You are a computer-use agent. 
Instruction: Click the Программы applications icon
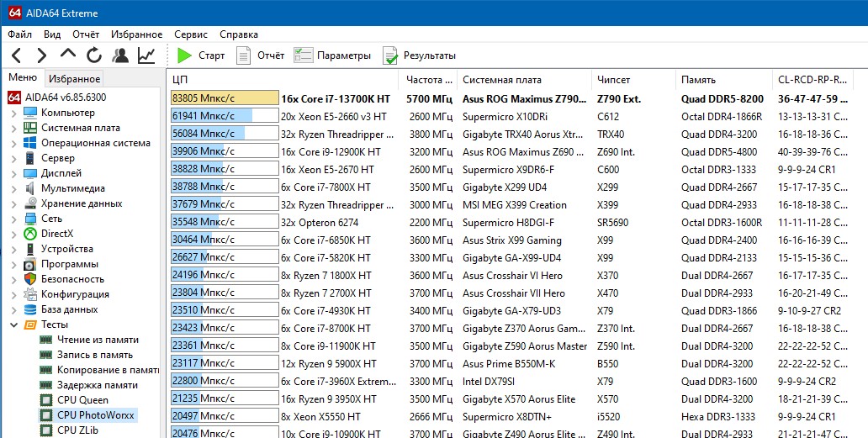coord(30,264)
